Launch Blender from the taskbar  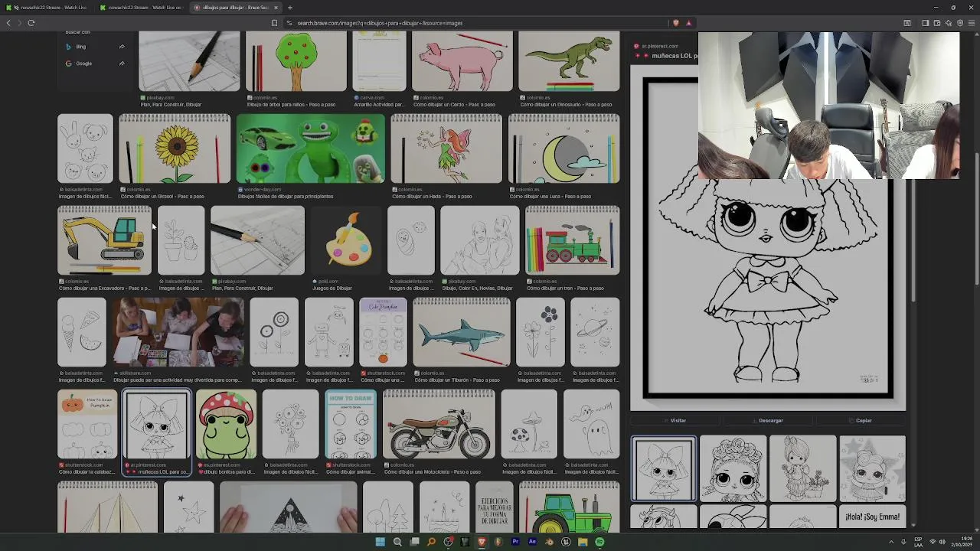pyautogui.click(x=549, y=542)
